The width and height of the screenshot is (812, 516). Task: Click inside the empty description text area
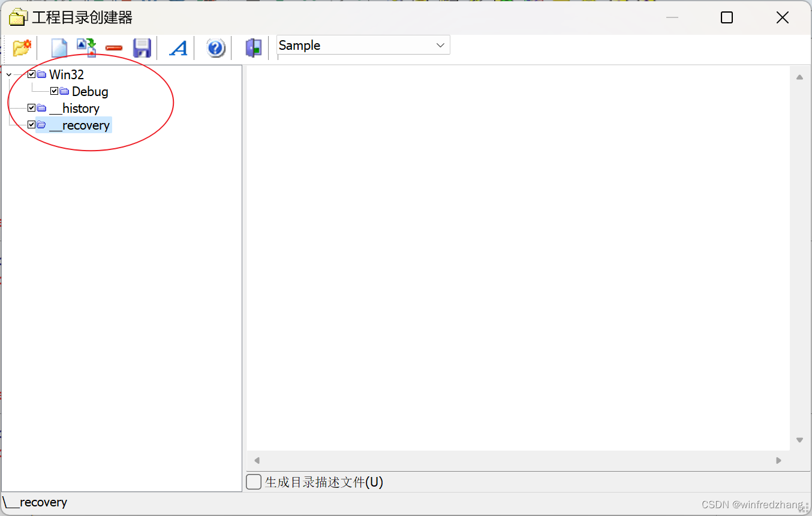pos(518,258)
